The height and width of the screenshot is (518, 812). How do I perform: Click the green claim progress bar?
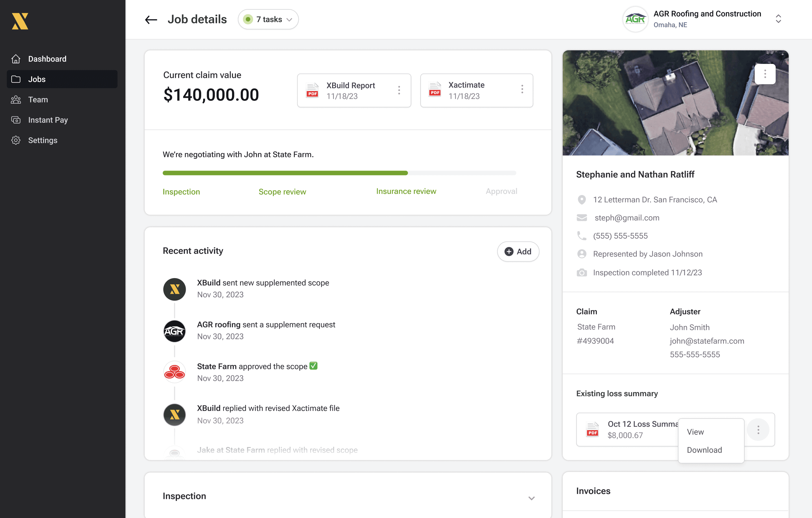285,173
